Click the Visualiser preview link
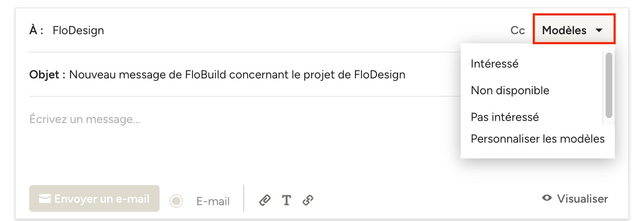This screenshot has width=644, height=221. (x=582, y=198)
